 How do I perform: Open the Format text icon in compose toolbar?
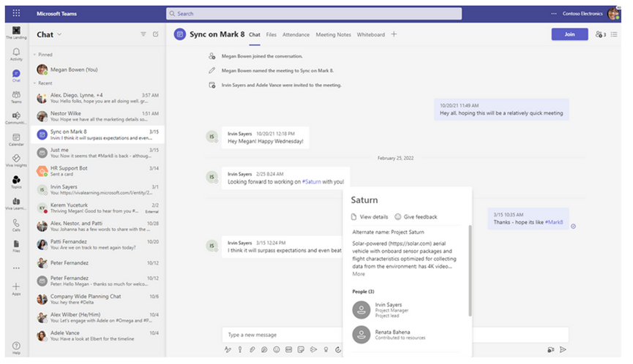[x=228, y=349]
